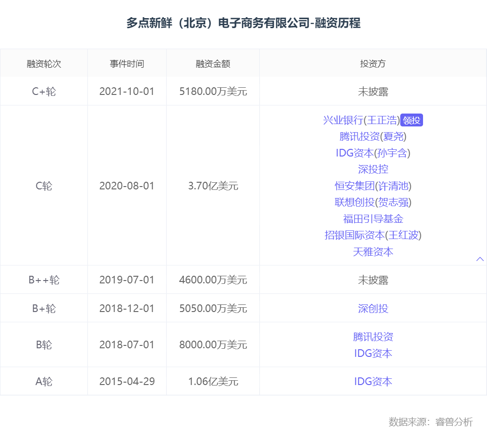Open 兴业银行(王正浩) investor link
Image resolution: width=487 pixels, height=448 pixels.
pos(361,120)
